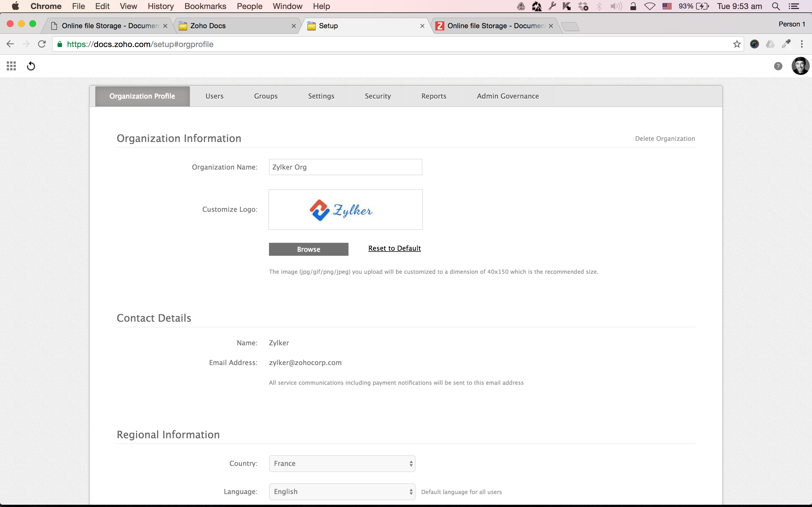
Task: Click the Delete Organization link
Action: tap(665, 139)
